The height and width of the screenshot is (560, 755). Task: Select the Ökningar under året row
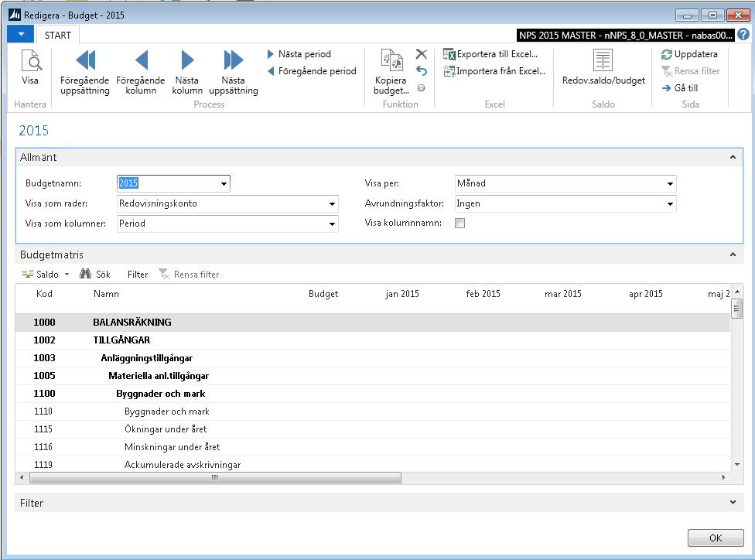coord(373,429)
